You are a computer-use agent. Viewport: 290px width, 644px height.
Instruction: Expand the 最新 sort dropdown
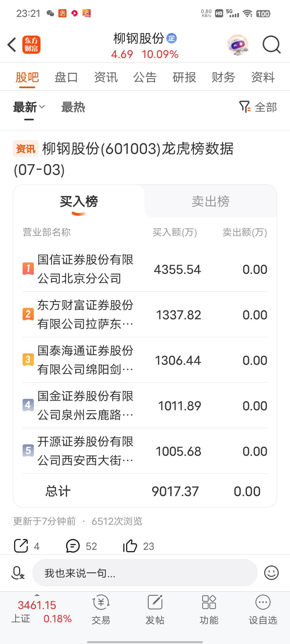29,107
